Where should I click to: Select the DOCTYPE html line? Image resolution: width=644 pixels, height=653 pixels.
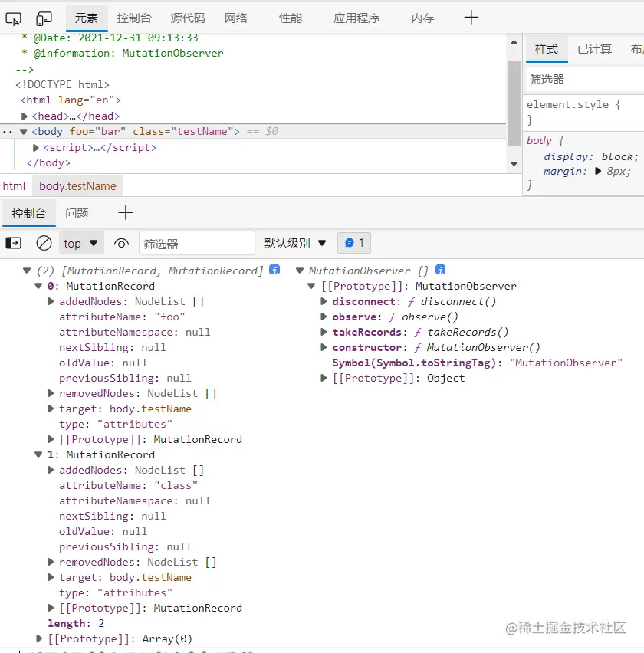coord(63,84)
